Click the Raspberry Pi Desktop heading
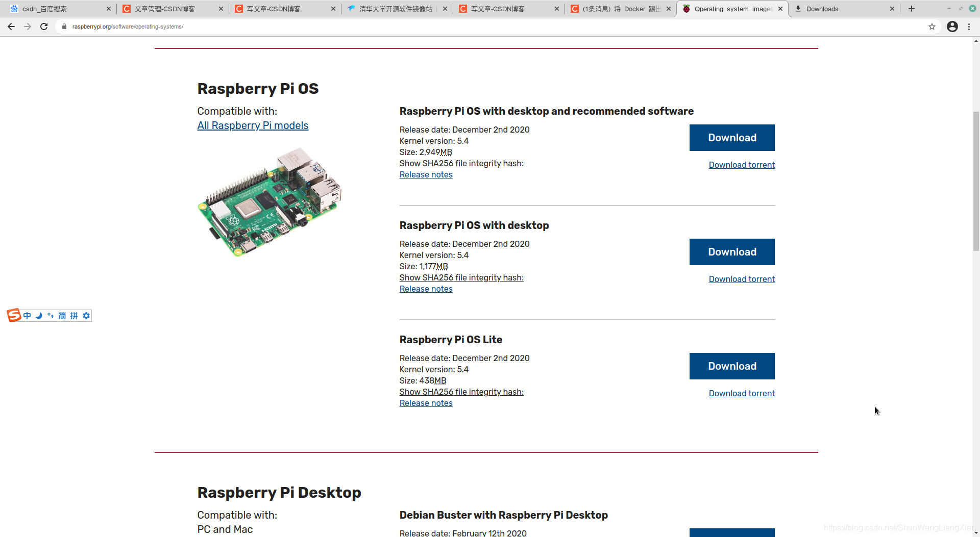The width and height of the screenshot is (980, 537). pyautogui.click(x=279, y=492)
